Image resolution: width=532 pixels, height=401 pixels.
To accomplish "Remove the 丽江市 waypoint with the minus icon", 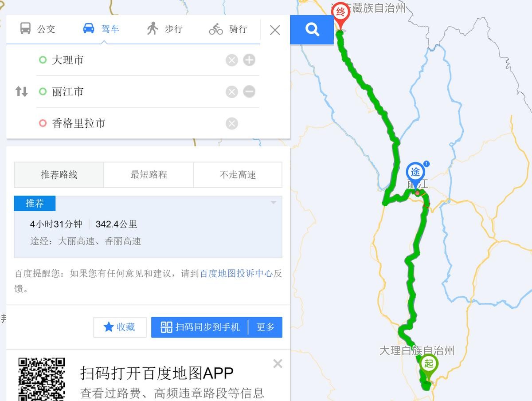I will (249, 92).
